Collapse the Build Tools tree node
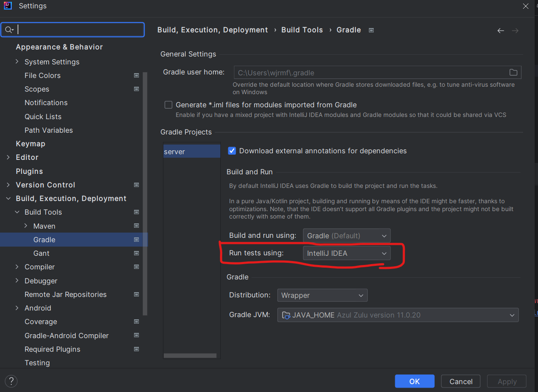 17,212
